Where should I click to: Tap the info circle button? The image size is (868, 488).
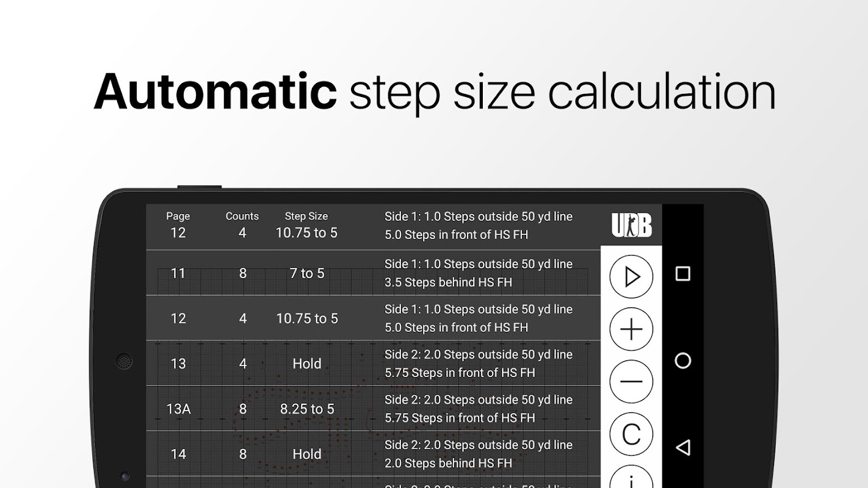click(x=631, y=477)
